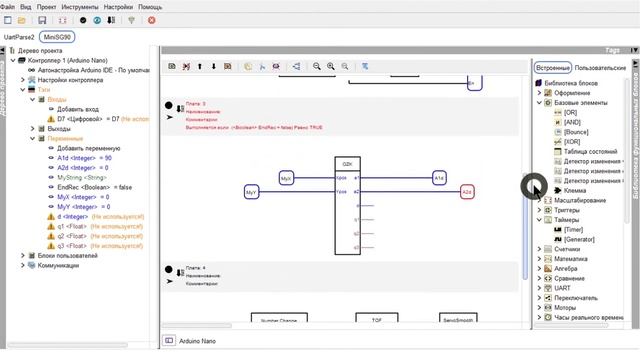Click the project tree horizontal scrollbar
The height and width of the screenshot is (360, 640).
click(68, 345)
